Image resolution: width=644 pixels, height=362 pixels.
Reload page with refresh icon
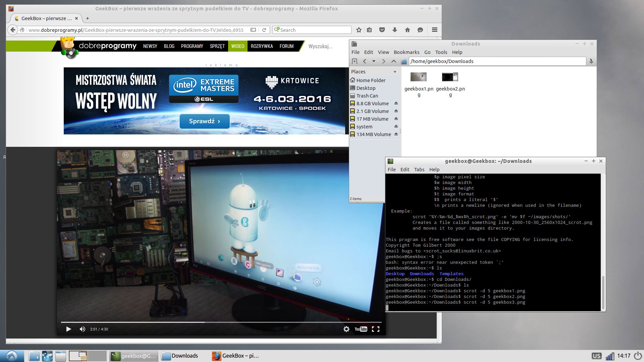click(x=264, y=30)
